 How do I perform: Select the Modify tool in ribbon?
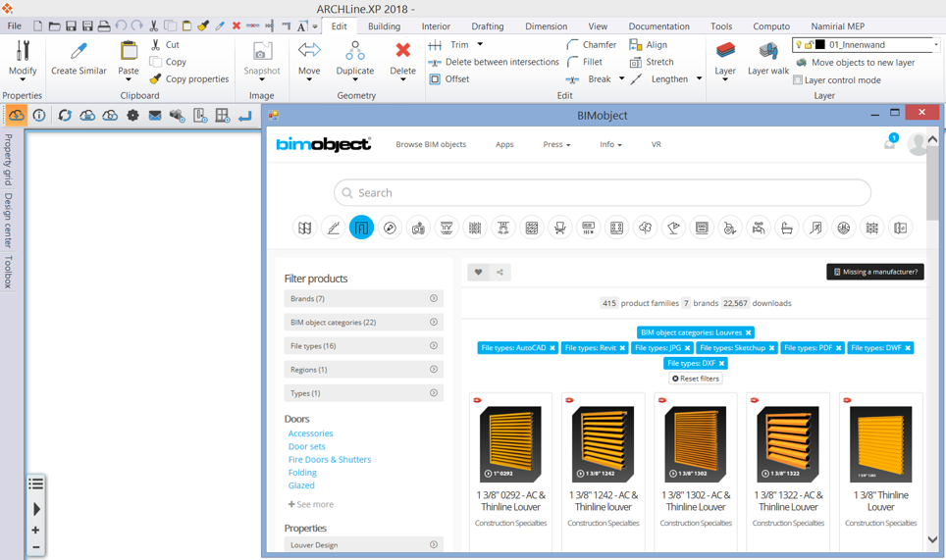[23, 60]
